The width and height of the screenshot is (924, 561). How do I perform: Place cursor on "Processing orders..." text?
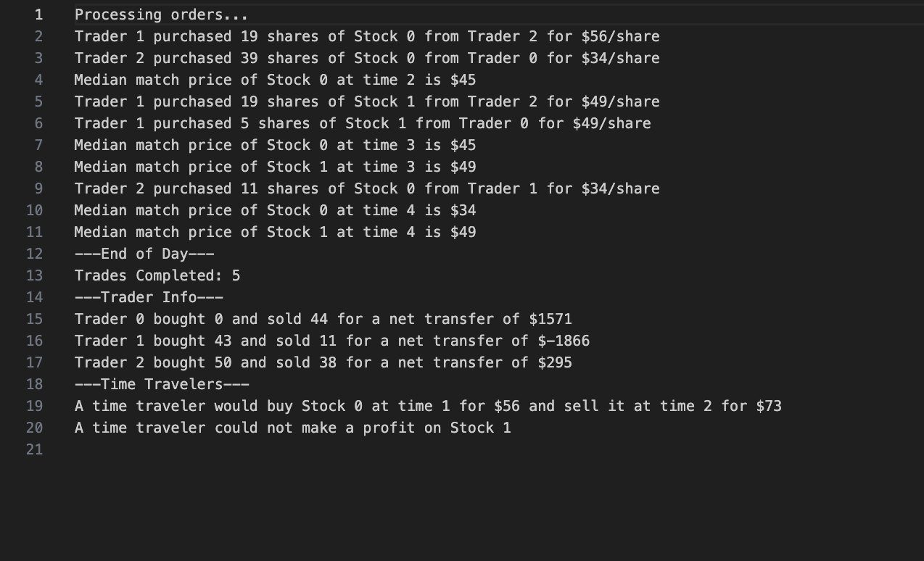click(161, 14)
